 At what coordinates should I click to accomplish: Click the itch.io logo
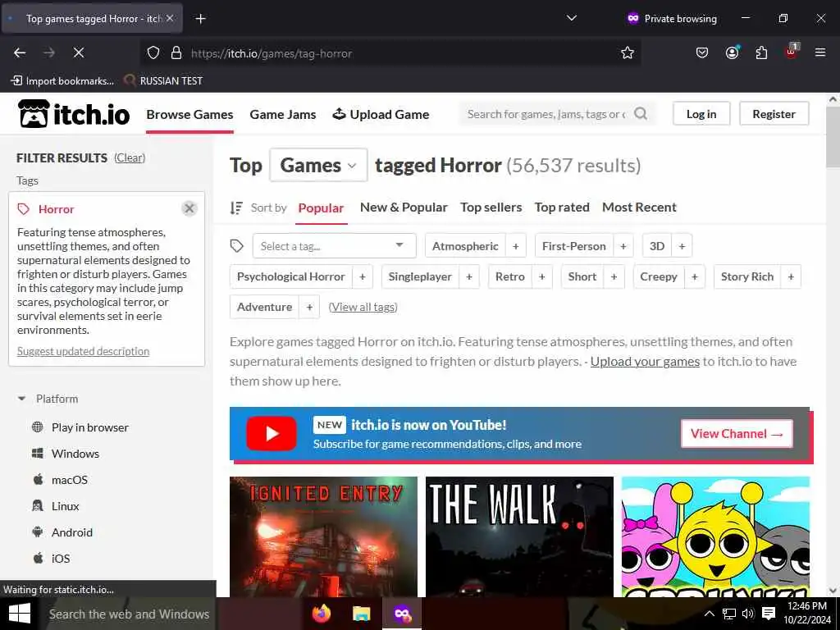click(x=74, y=113)
